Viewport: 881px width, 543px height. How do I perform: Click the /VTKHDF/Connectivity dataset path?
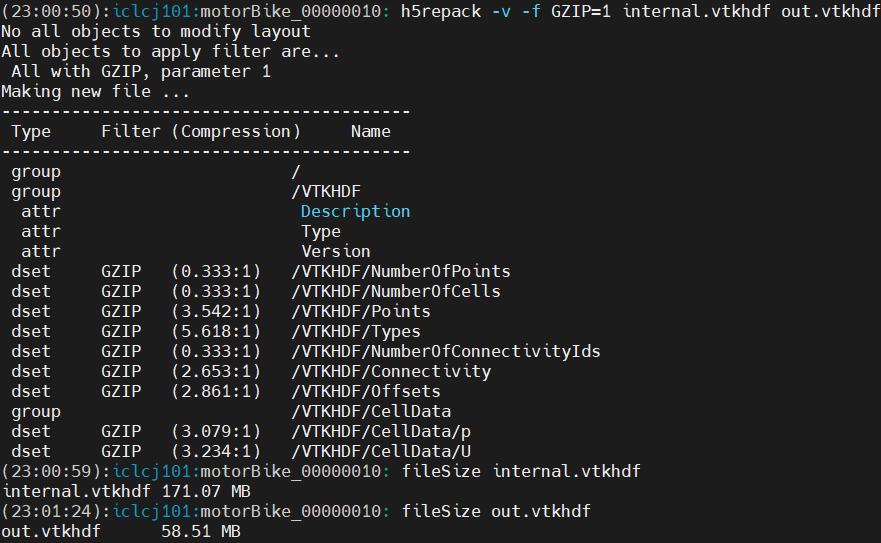391,371
